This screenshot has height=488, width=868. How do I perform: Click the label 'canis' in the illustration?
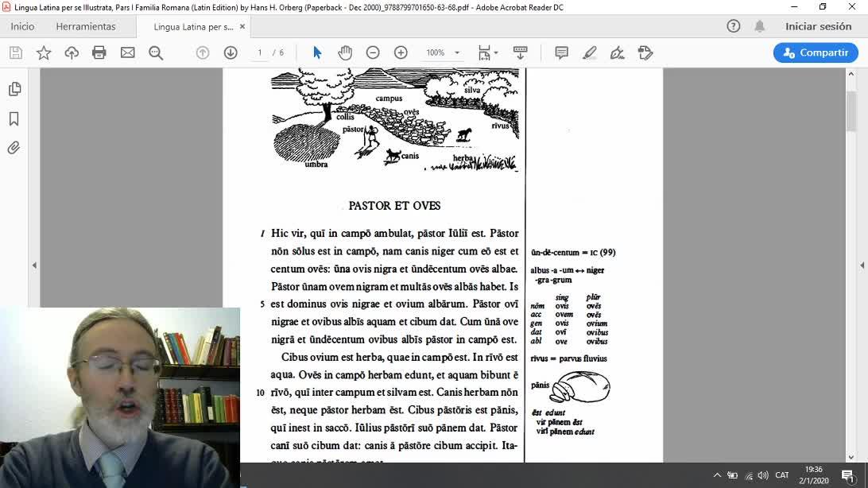coord(410,156)
